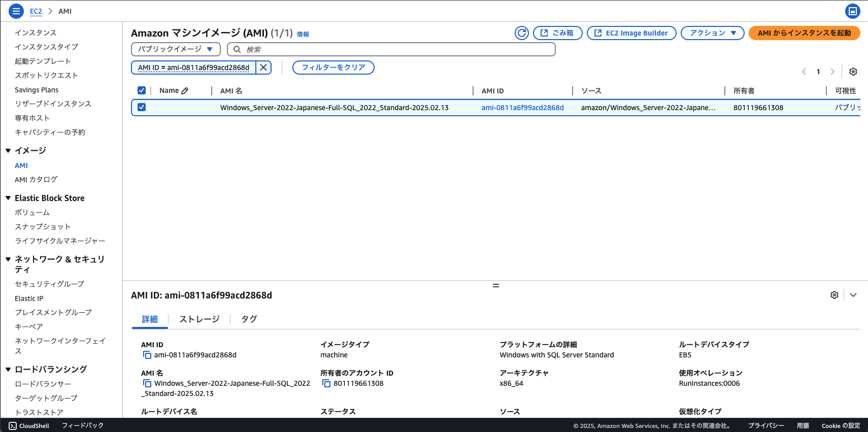Open the top-right panel toggle icon
Image resolution: width=868 pixels, height=432 pixels.
[x=853, y=11]
